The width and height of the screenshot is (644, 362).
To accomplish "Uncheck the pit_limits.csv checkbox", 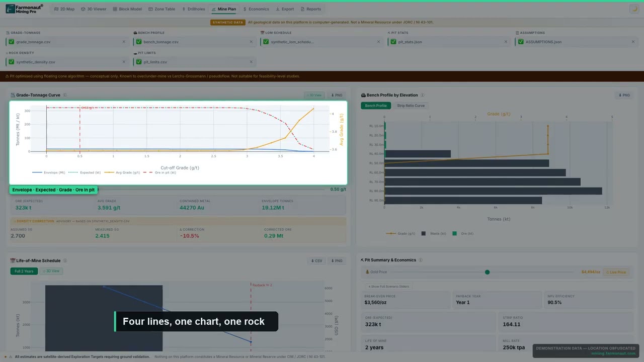I will click(x=139, y=62).
